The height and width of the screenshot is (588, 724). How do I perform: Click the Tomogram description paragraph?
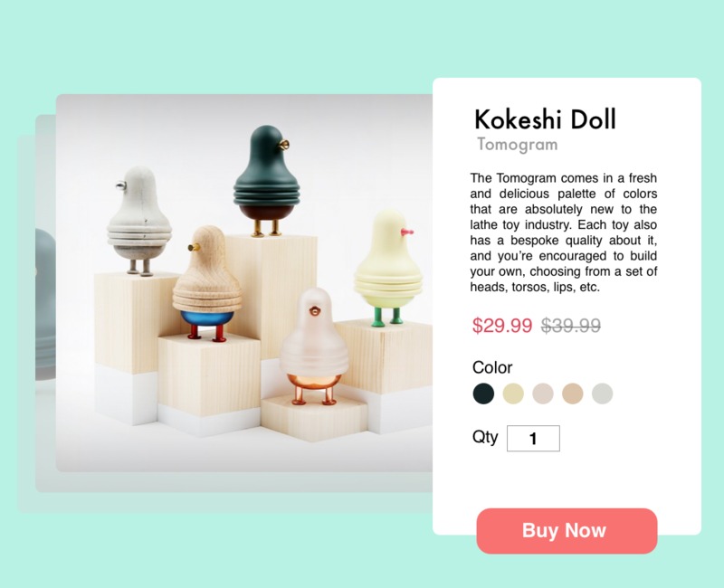[x=563, y=232]
